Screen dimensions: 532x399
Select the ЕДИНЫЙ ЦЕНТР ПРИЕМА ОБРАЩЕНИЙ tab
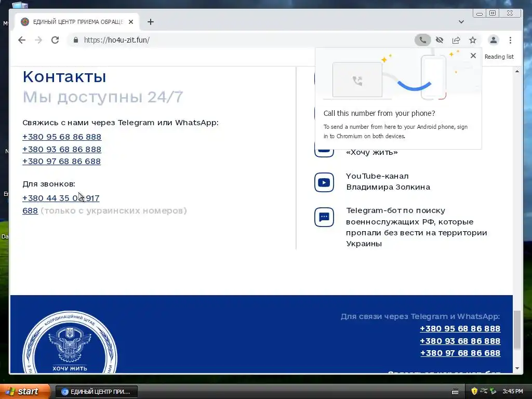[x=77, y=22]
